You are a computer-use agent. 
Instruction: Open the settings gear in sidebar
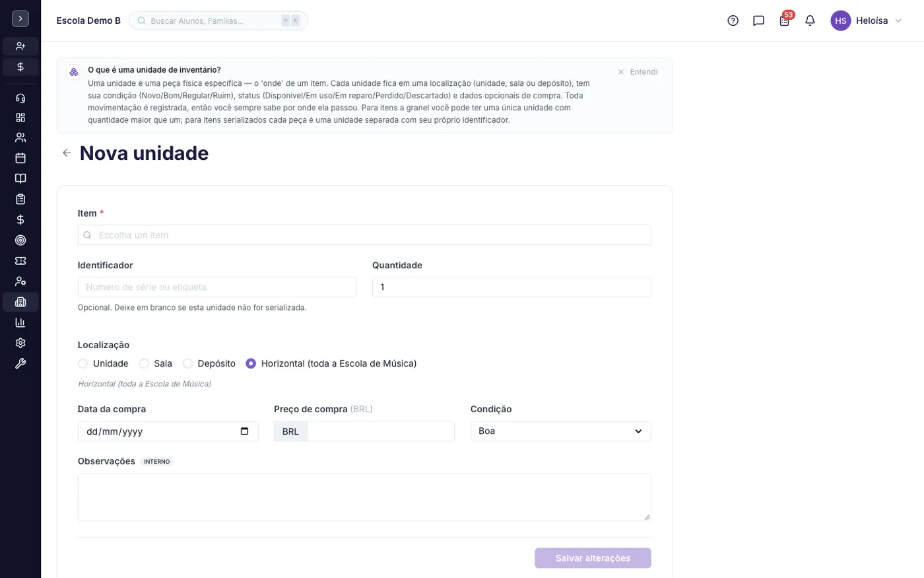pos(20,343)
